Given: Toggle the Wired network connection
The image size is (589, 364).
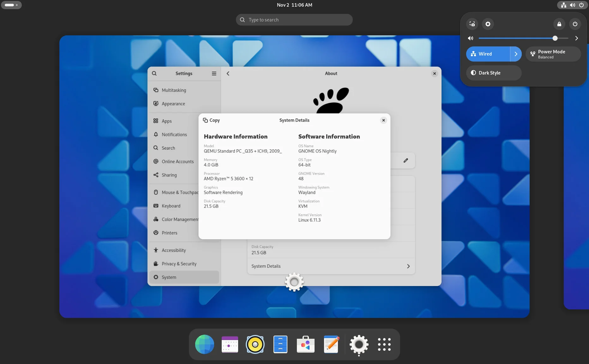Looking at the screenshot, I should click(488, 54).
